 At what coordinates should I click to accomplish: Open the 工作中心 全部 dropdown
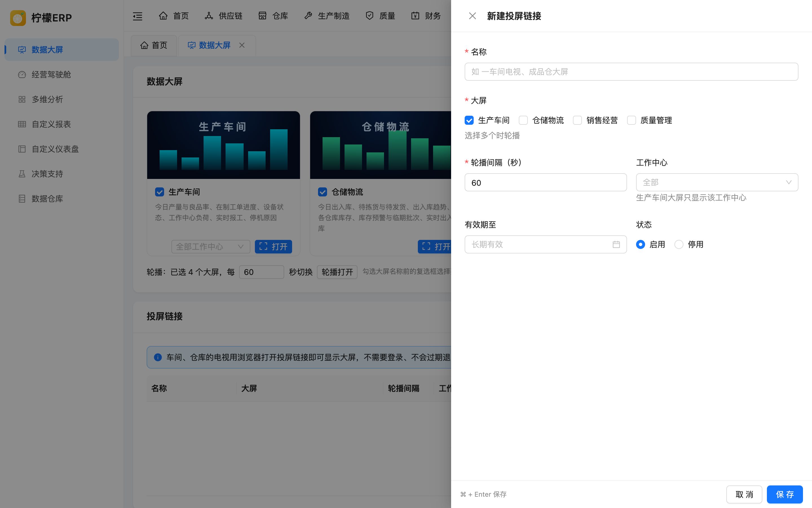[x=717, y=182]
